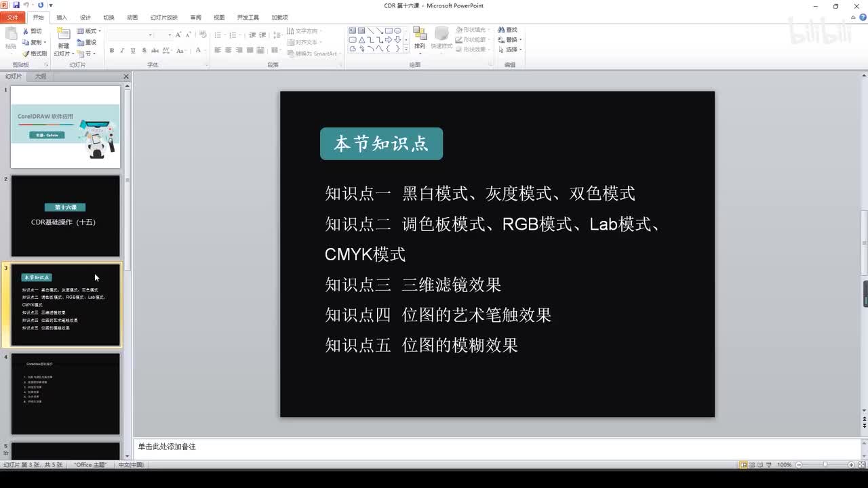
Task: Select slide 2 "CDR基础操作" thumbnail
Action: tap(66, 216)
